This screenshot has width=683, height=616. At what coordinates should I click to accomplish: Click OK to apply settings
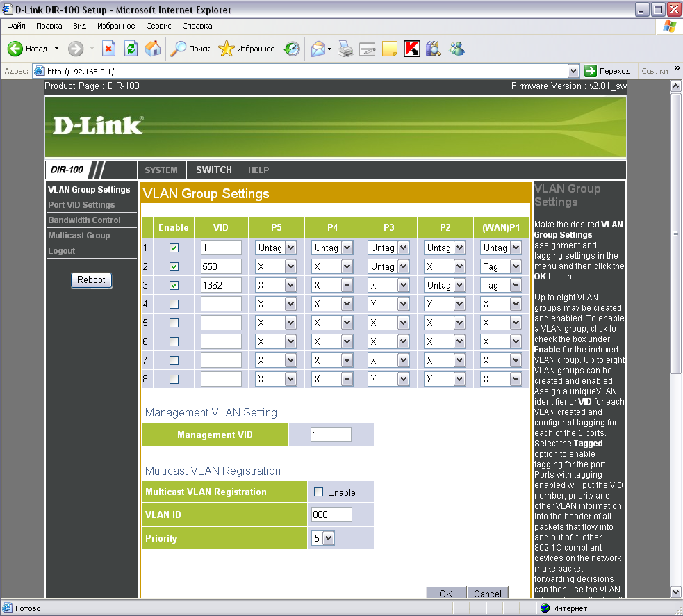click(445, 593)
